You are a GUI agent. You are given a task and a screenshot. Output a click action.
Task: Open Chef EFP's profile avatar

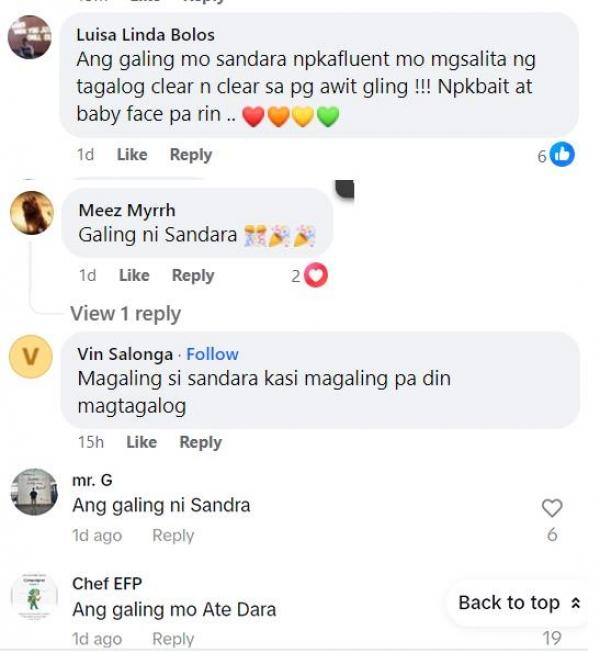[34, 596]
